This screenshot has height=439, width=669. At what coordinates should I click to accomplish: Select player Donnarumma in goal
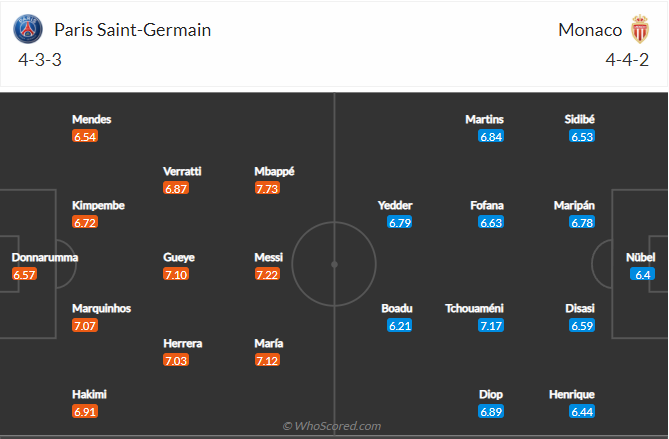[x=45, y=257]
